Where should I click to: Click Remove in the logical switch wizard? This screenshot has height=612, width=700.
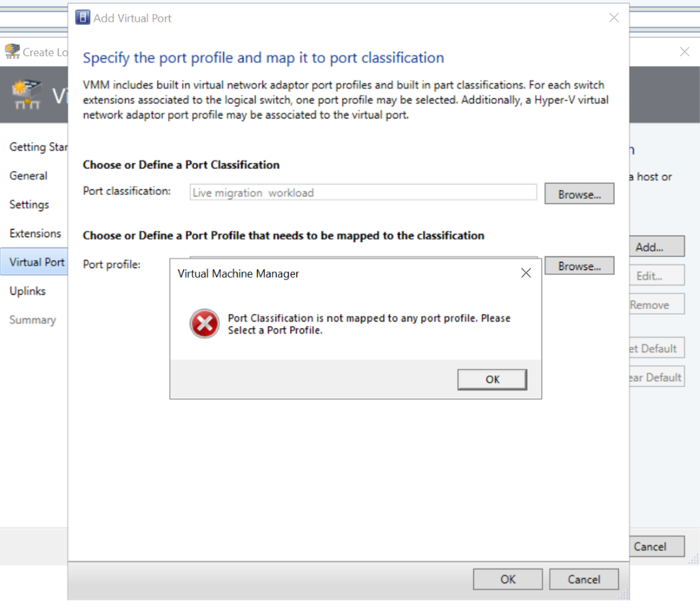pos(657,304)
